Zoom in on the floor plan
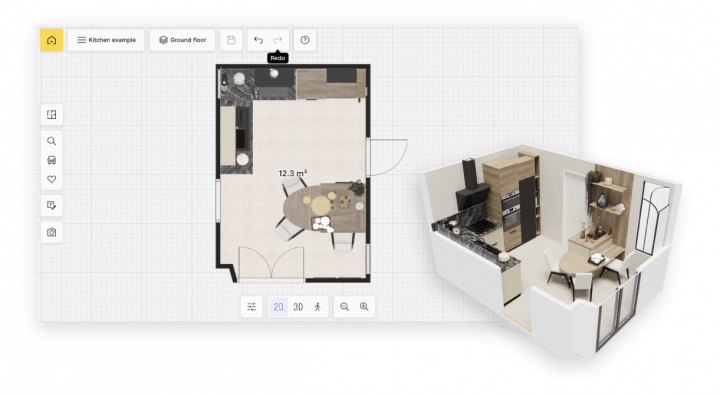Viewport: 720px width, 396px height. (364, 306)
